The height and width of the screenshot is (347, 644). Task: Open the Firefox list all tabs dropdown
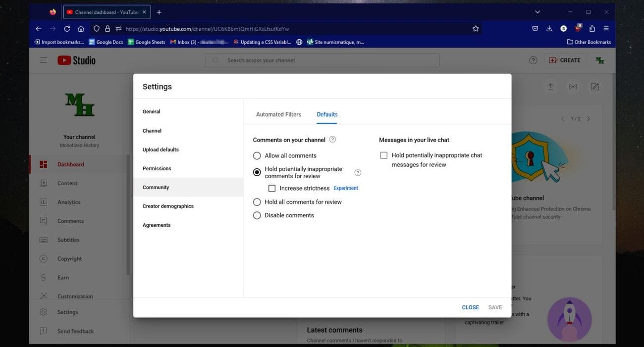tap(537, 12)
